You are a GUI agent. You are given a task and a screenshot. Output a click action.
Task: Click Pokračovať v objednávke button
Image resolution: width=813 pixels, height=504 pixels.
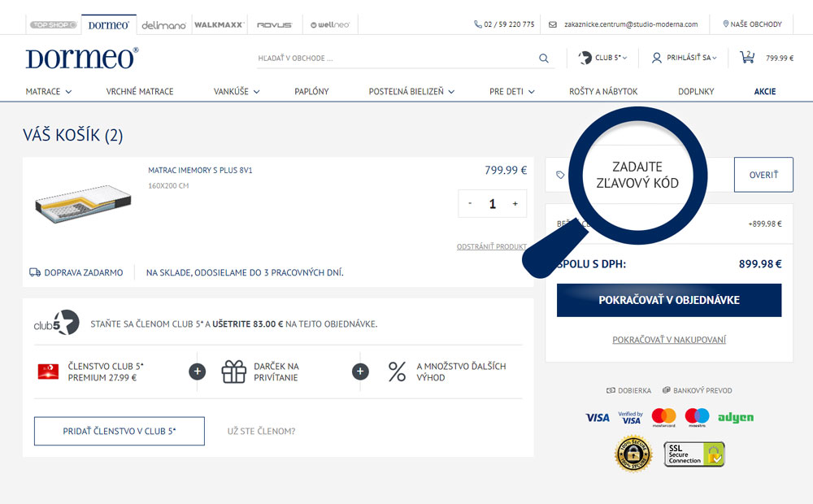[668, 300]
